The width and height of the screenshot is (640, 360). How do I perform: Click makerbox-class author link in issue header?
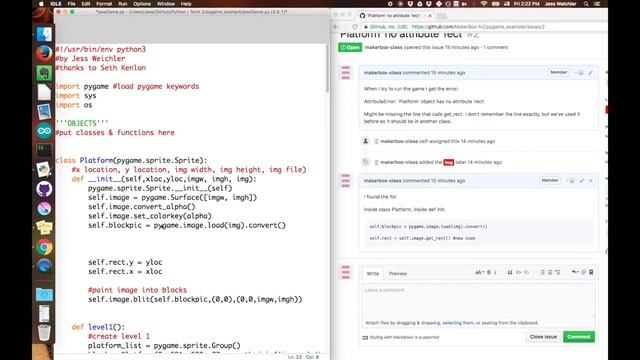[x=383, y=47]
